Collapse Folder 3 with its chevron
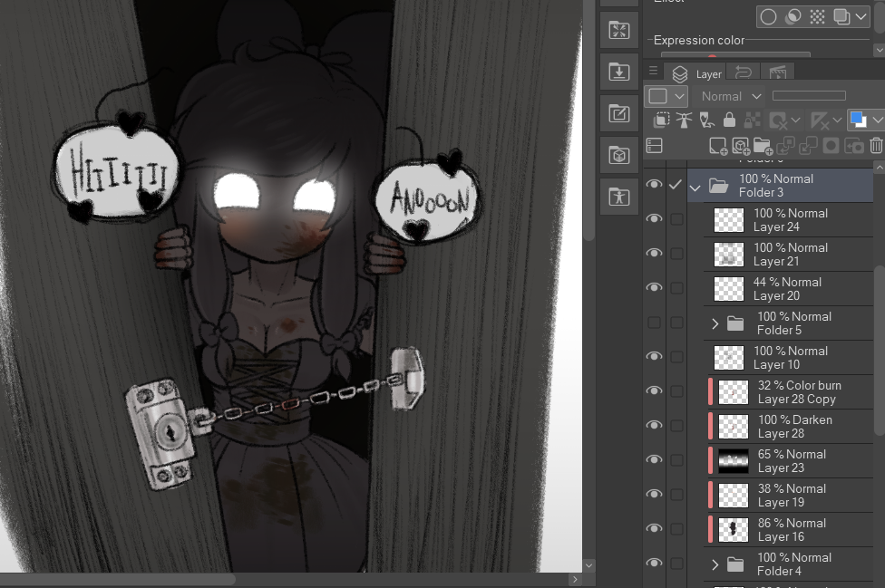The image size is (885, 588). [x=695, y=188]
